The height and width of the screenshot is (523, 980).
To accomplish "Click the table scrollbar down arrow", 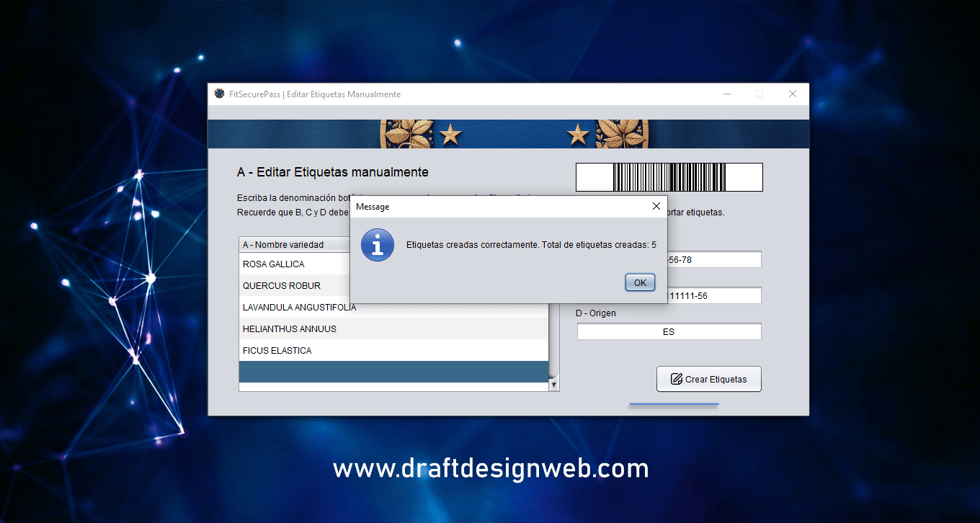I will (553, 385).
